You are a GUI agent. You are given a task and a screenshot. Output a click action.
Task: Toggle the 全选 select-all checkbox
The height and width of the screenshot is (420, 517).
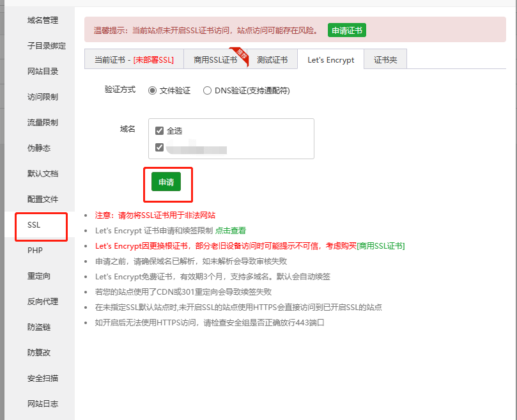tap(160, 131)
